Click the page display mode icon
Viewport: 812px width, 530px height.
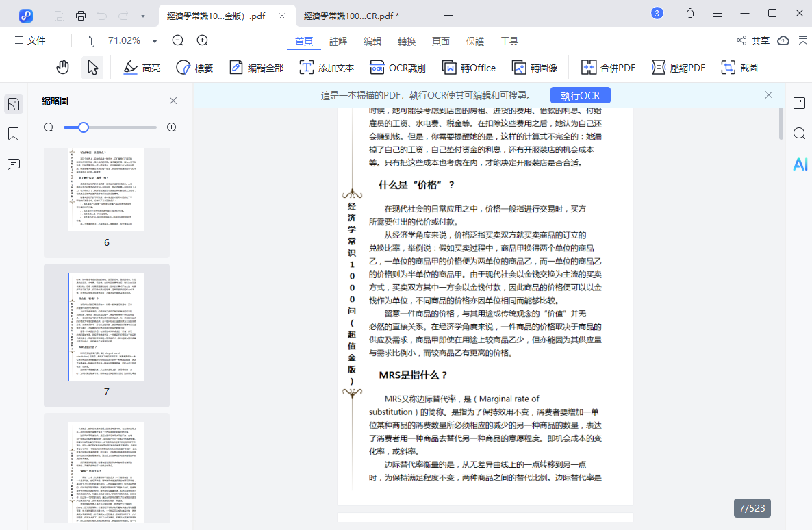click(x=88, y=40)
